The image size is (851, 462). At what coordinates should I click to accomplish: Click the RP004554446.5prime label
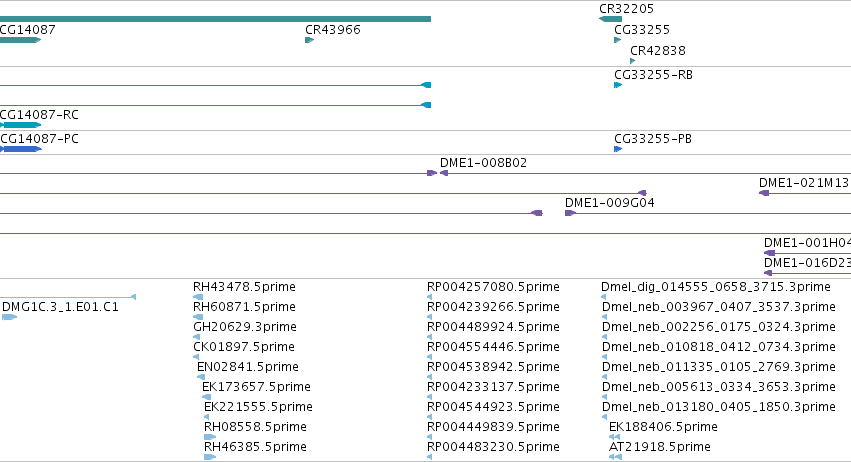point(493,347)
